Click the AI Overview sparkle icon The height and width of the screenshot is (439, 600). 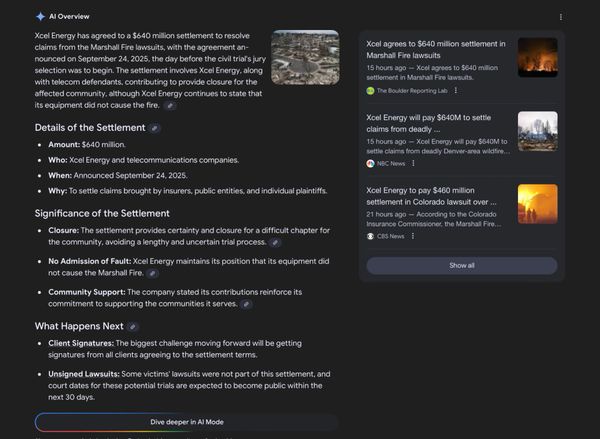pyautogui.click(x=40, y=17)
